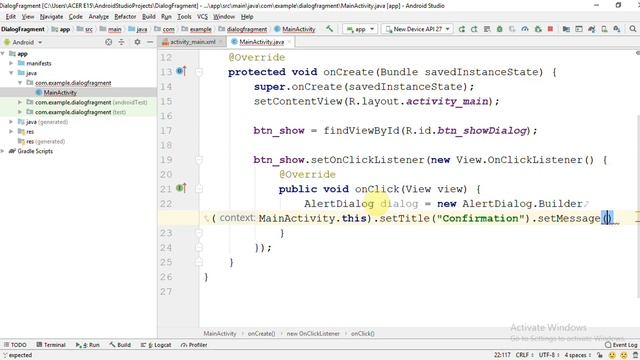Open the Build tool window
The image size is (640, 360).
coord(120,345)
